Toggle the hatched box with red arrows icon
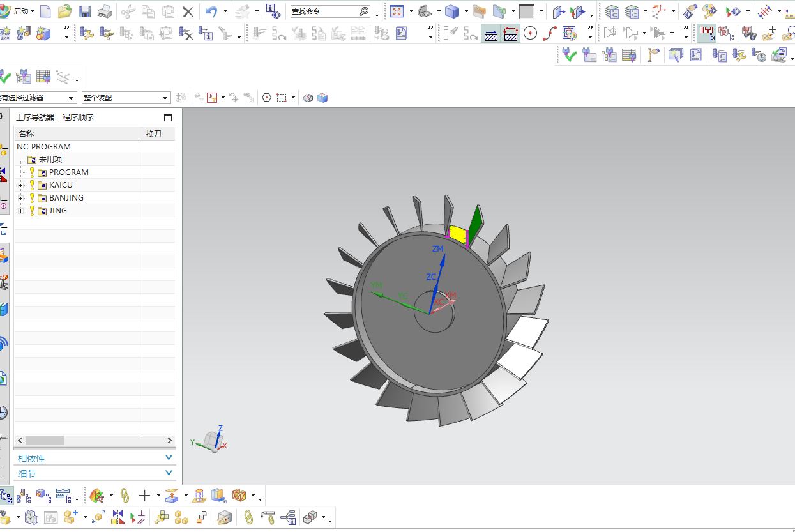This screenshot has height=532, width=795. tap(510, 33)
